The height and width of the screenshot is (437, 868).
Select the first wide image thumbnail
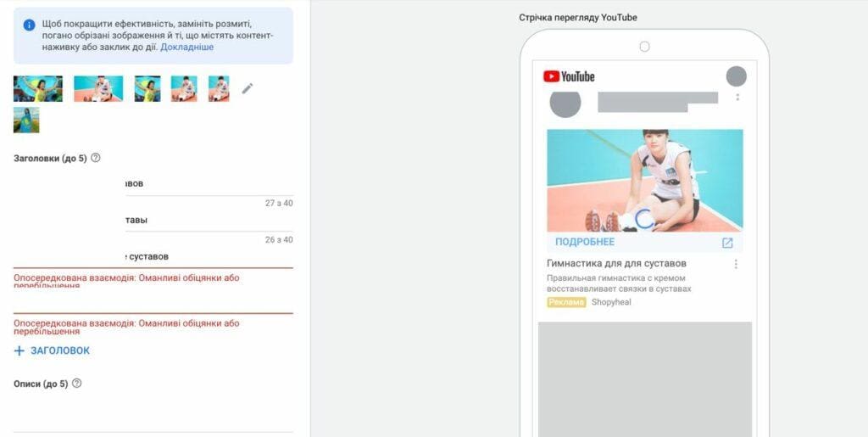coord(38,88)
